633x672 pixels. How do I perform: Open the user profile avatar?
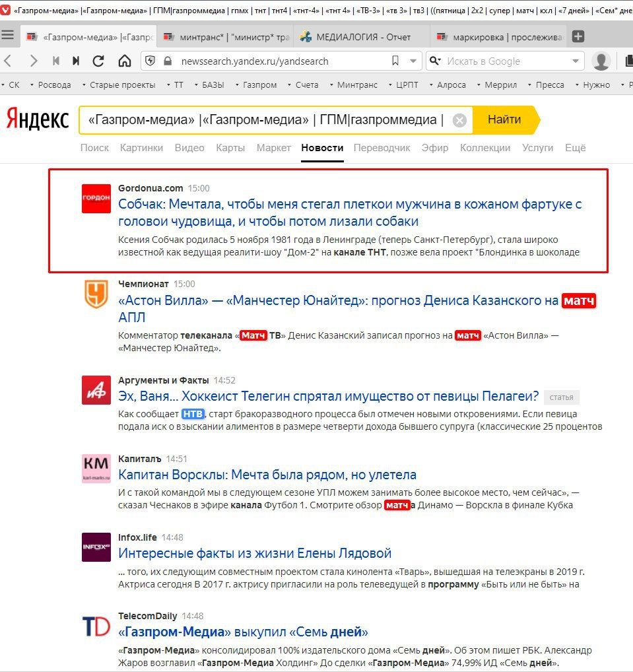click(601, 61)
